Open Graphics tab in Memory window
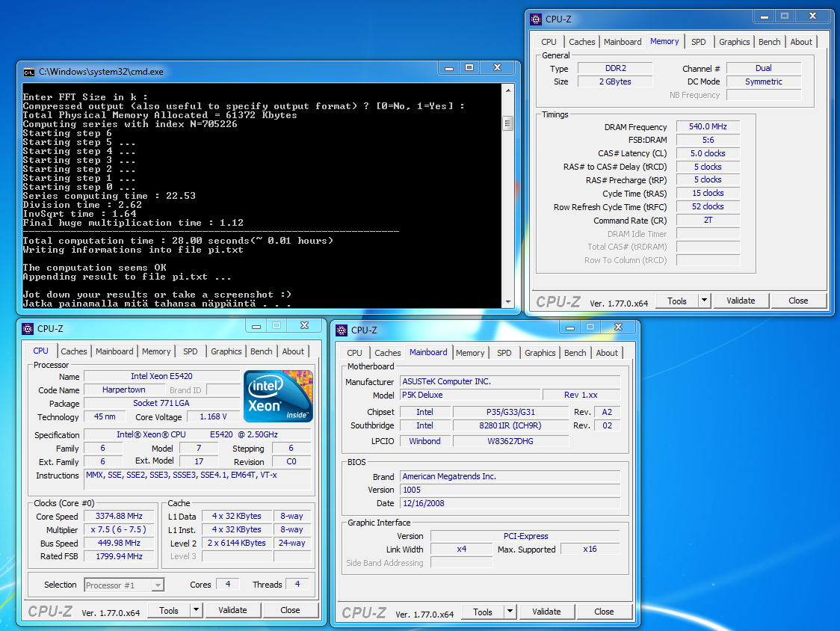 734,42
